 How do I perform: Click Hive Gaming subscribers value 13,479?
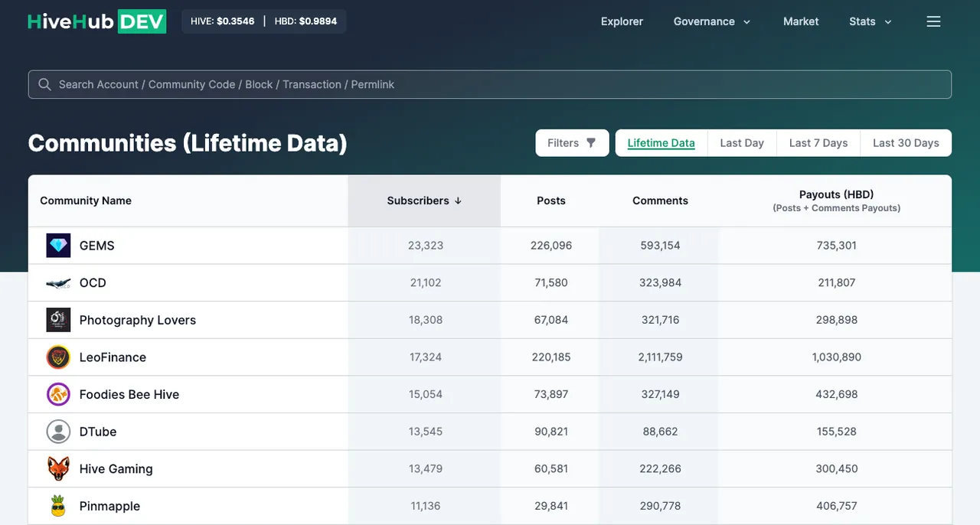coord(426,468)
